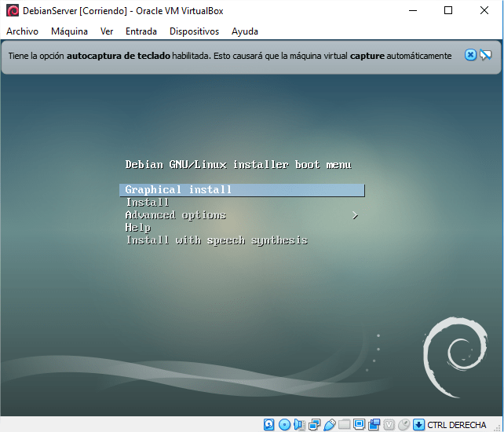Click the shared folders status icon
The image size is (504, 432).
[x=345, y=425]
